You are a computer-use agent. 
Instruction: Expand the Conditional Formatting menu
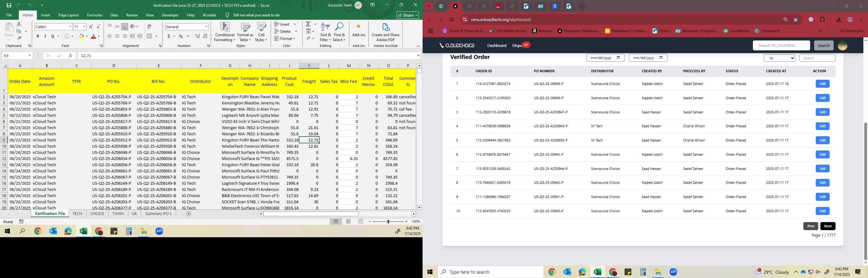coord(225,32)
